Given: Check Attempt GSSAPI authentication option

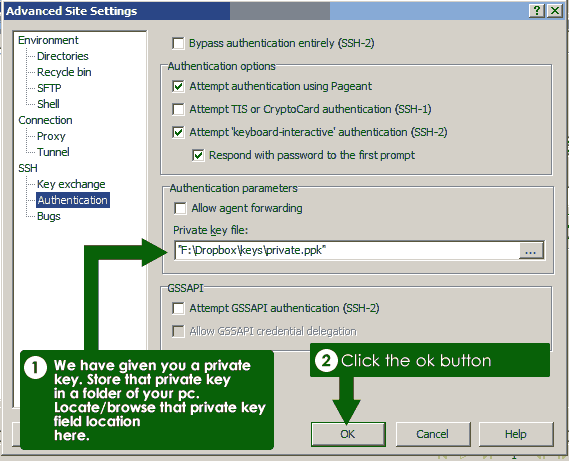Looking at the screenshot, I should point(178,309).
